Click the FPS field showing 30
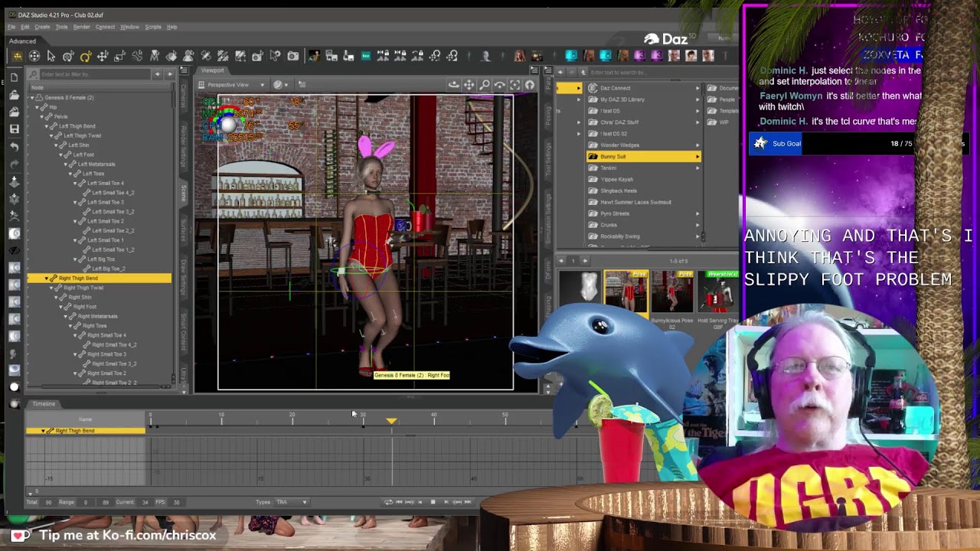The width and height of the screenshot is (980, 551). coord(176,502)
